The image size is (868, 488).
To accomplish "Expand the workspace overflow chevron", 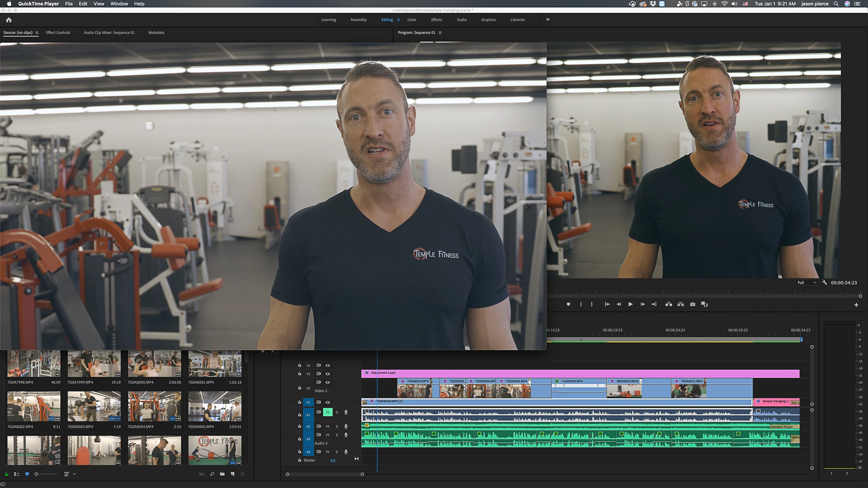I will pyautogui.click(x=548, y=20).
